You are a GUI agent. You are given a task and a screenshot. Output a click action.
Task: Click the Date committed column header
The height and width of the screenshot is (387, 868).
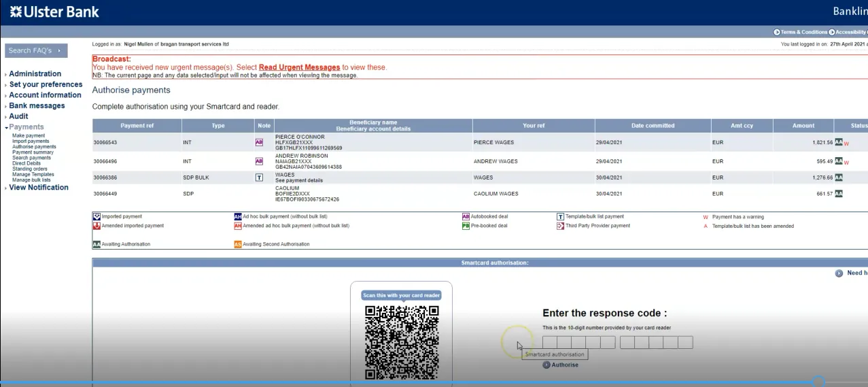pyautogui.click(x=653, y=126)
